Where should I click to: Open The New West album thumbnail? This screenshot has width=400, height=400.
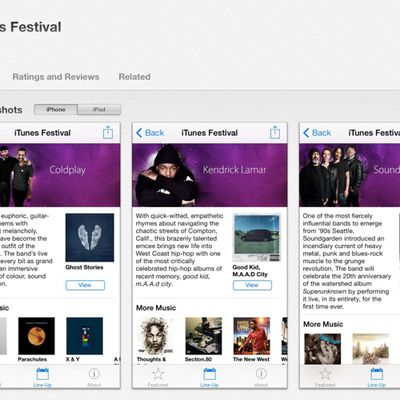point(252,336)
